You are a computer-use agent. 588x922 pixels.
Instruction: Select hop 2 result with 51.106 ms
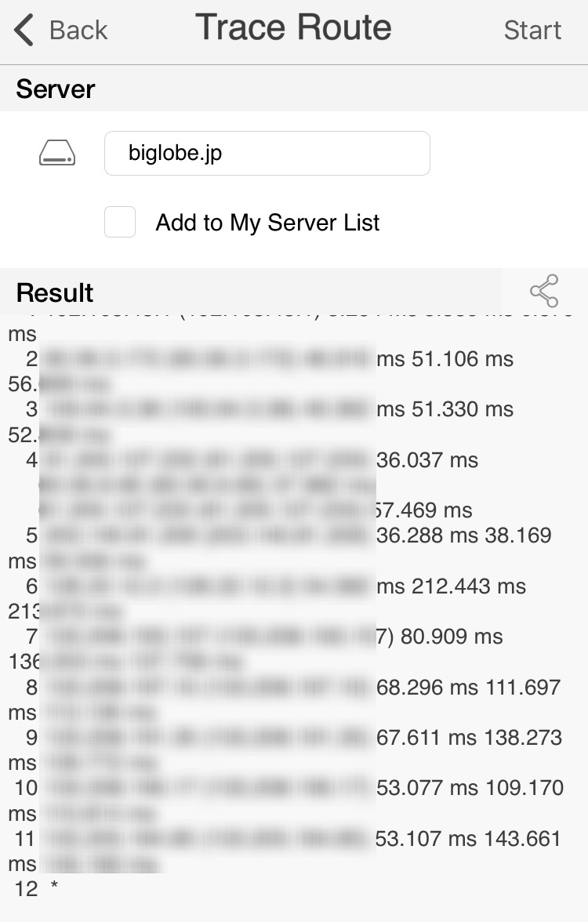(x=445, y=360)
